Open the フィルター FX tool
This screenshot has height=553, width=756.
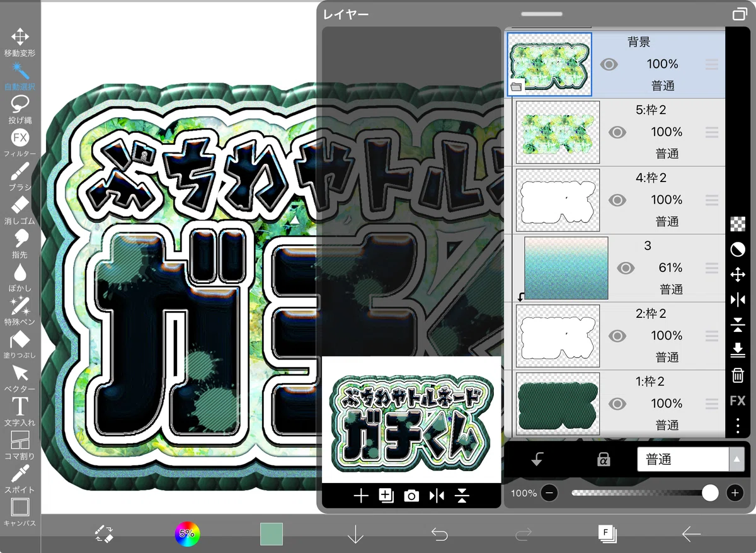[20, 142]
